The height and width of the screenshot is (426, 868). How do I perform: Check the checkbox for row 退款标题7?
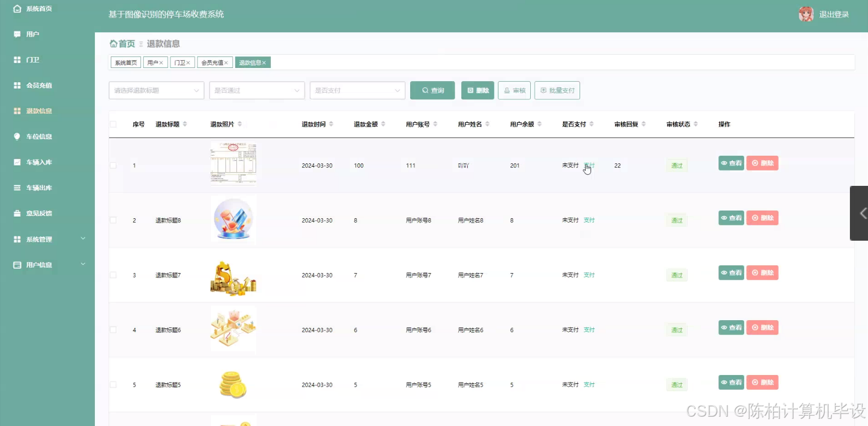pos(113,275)
